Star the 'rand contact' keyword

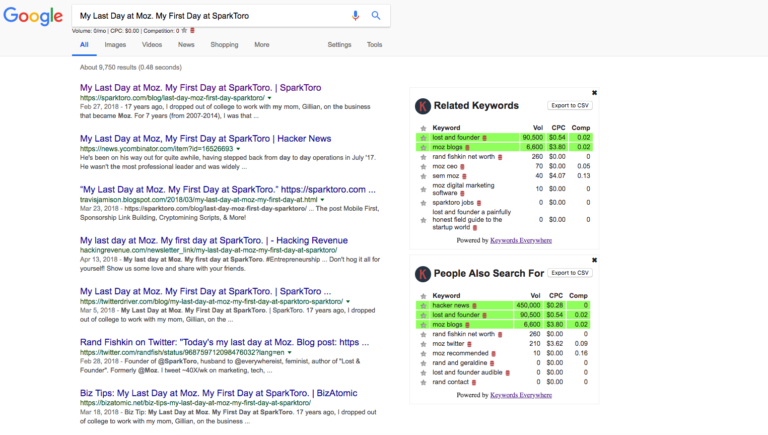[x=423, y=383]
